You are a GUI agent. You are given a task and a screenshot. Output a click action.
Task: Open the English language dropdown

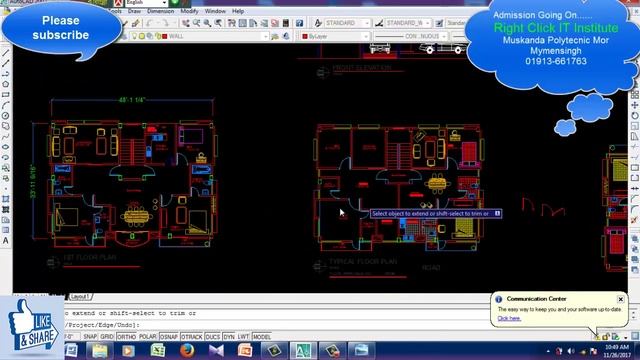coord(164,2)
